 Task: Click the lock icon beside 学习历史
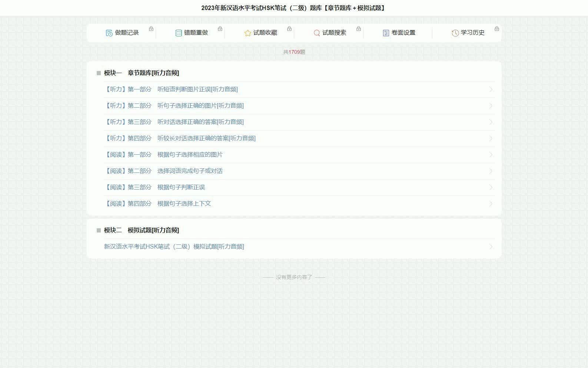[497, 29]
